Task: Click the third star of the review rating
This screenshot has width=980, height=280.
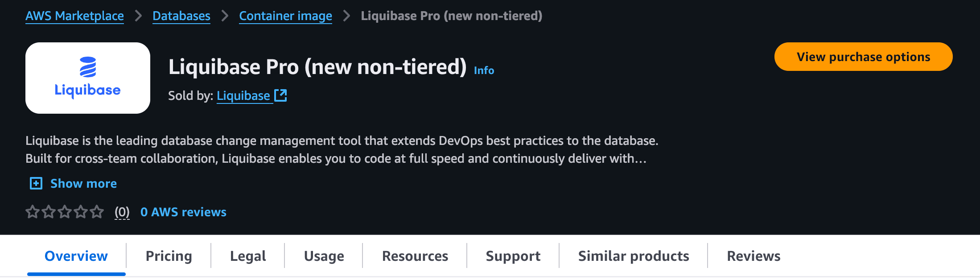Action: click(65, 212)
